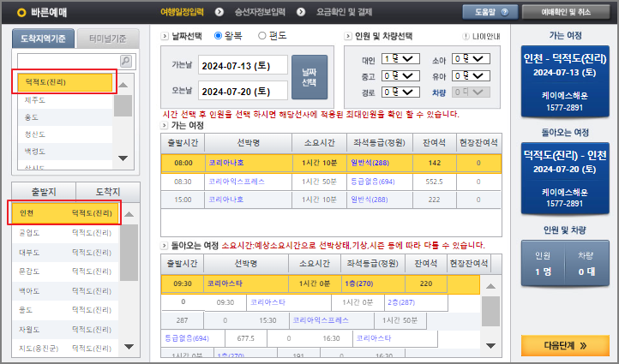The height and width of the screenshot is (364, 619).
Task: Select 백령도 in the region list
Action: (x=65, y=152)
